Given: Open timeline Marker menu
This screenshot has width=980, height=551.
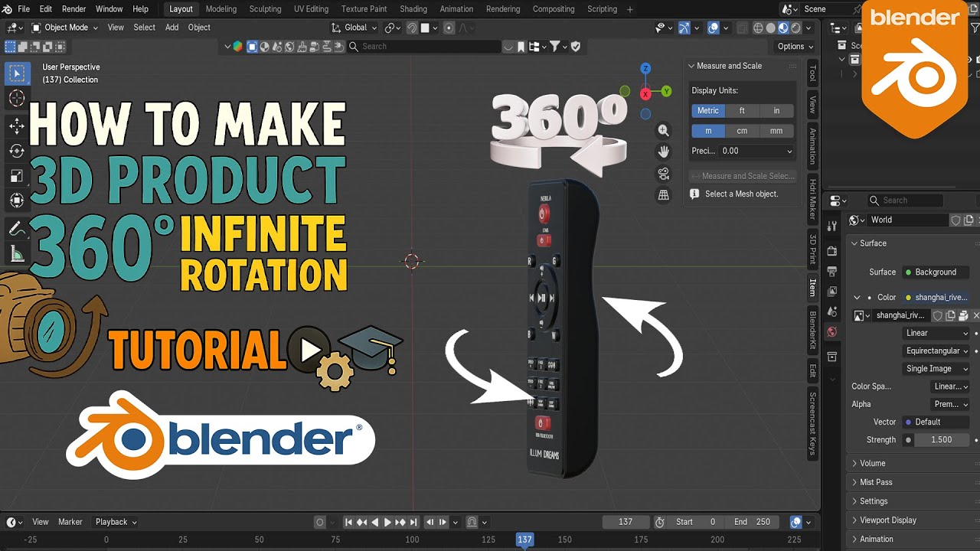Looking at the screenshot, I should coord(70,522).
